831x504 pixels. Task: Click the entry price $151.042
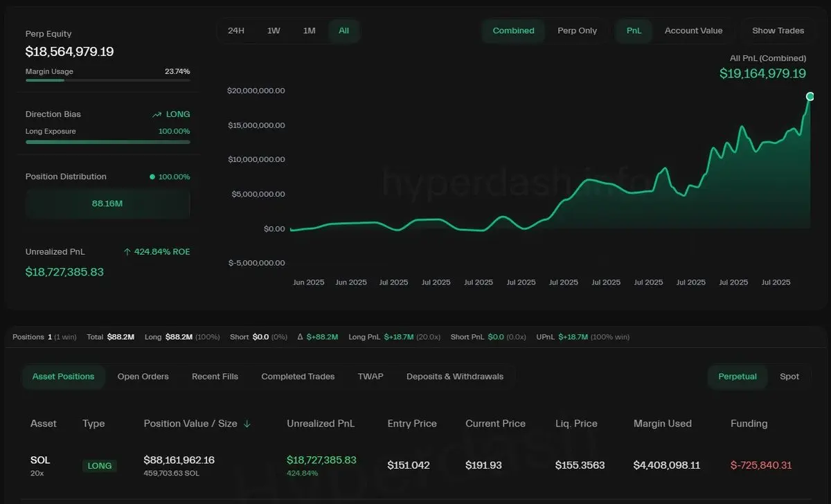click(409, 465)
